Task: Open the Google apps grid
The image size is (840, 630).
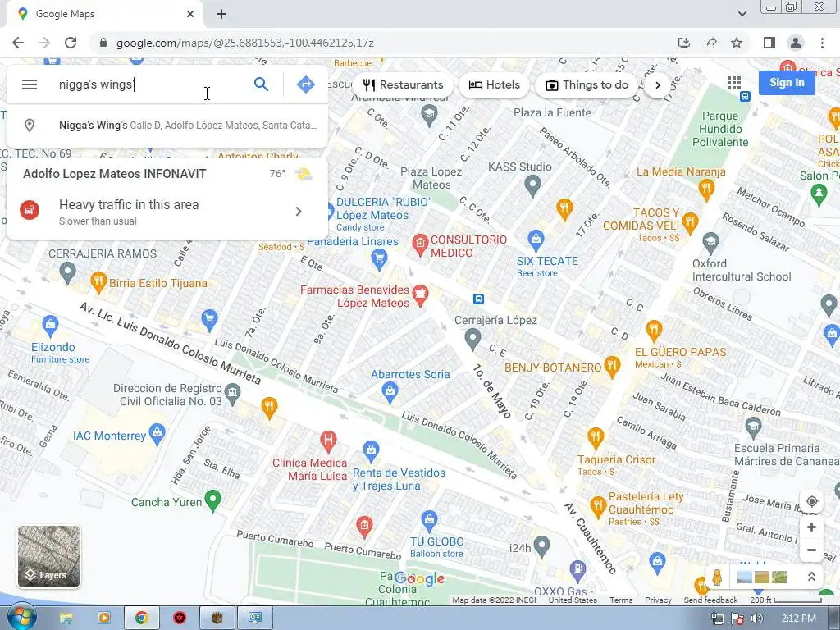Action: [x=734, y=83]
